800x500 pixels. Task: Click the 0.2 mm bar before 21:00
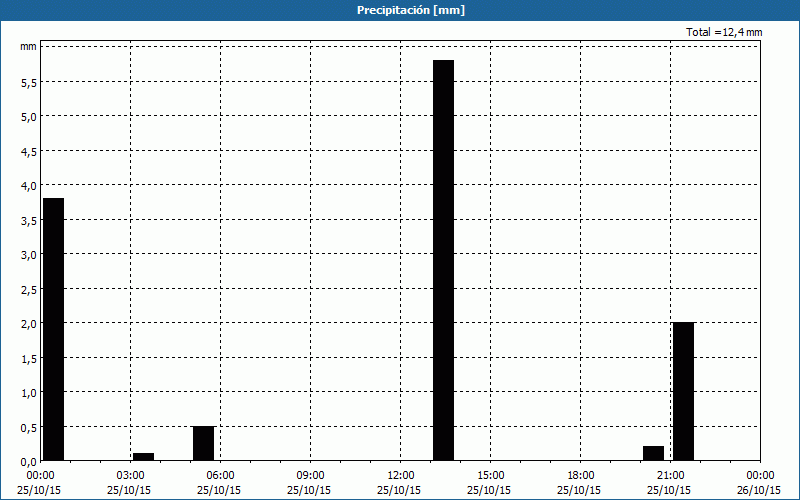click(x=654, y=453)
